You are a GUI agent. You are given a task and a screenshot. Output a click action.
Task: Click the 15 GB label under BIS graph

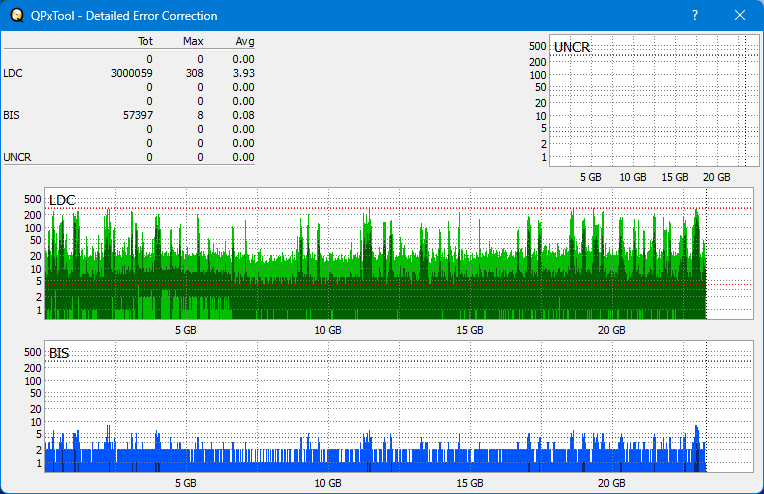point(470,483)
